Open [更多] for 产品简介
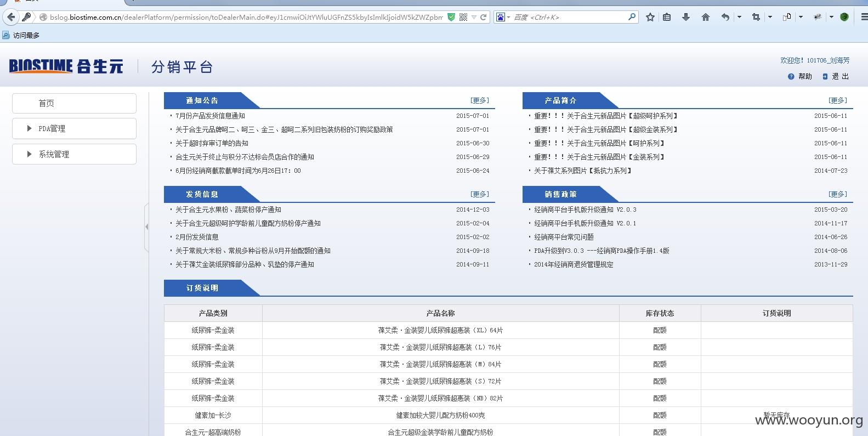Screen dimensions: 868x436 pos(838,100)
